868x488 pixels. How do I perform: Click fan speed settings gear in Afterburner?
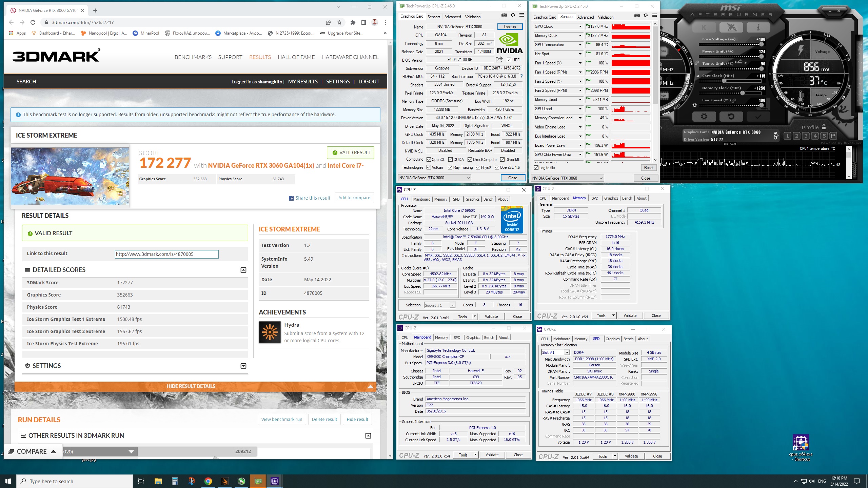click(x=694, y=105)
